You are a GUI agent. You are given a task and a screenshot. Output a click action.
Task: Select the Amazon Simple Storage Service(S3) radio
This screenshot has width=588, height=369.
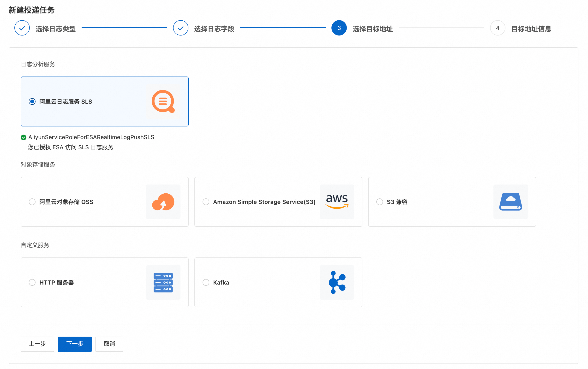click(206, 202)
